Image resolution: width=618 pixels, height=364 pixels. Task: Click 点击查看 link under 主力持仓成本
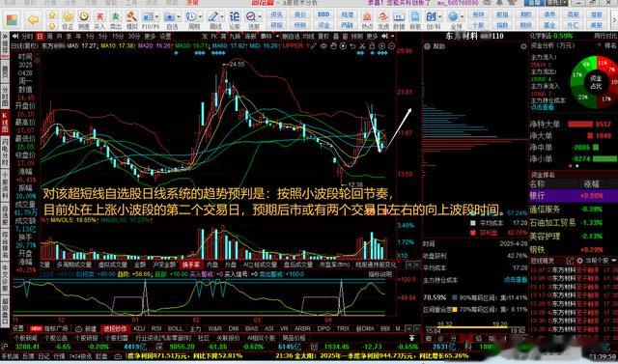click(516, 280)
